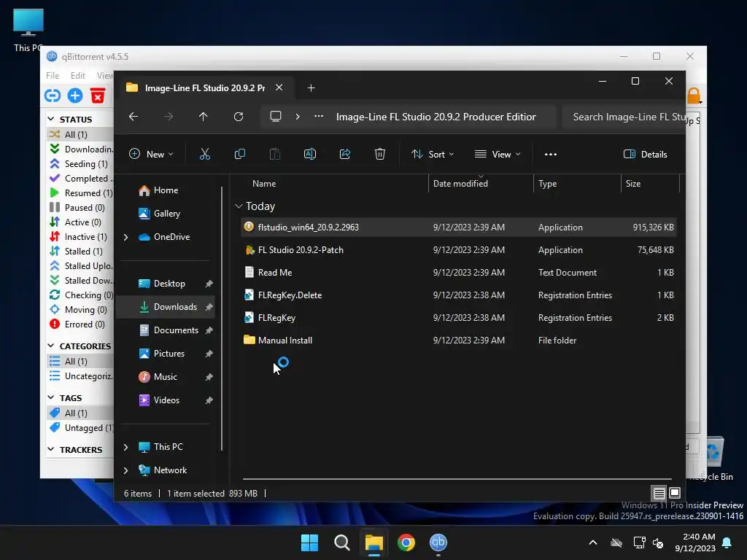Viewport: 747px width, 560px height.
Task: Collapse the Today group
Action: pos(239,206)
